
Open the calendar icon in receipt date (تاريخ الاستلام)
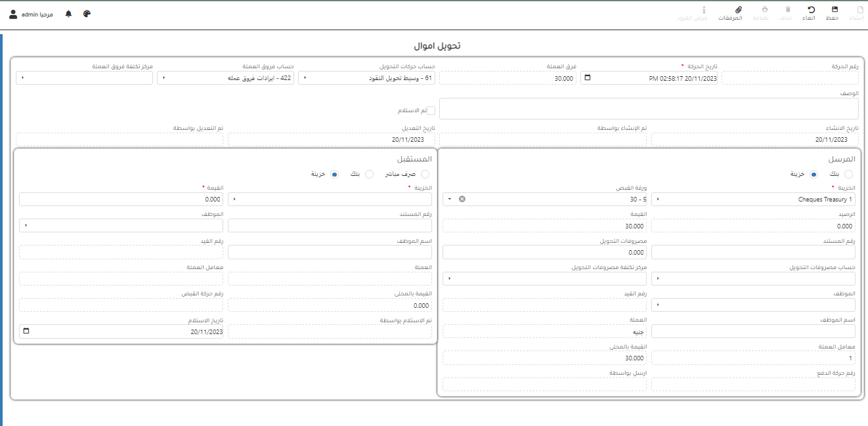(x=26, y=331)
